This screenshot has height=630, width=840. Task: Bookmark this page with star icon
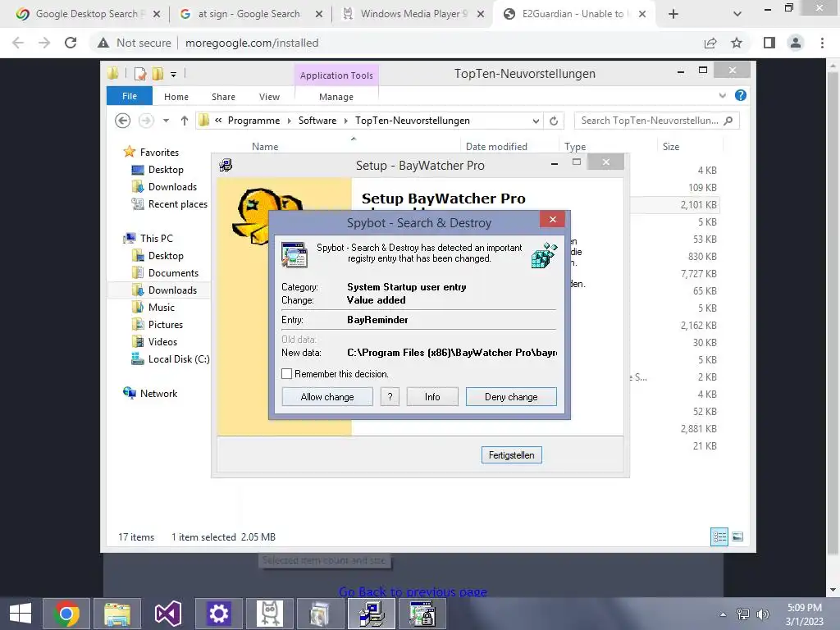737,43
